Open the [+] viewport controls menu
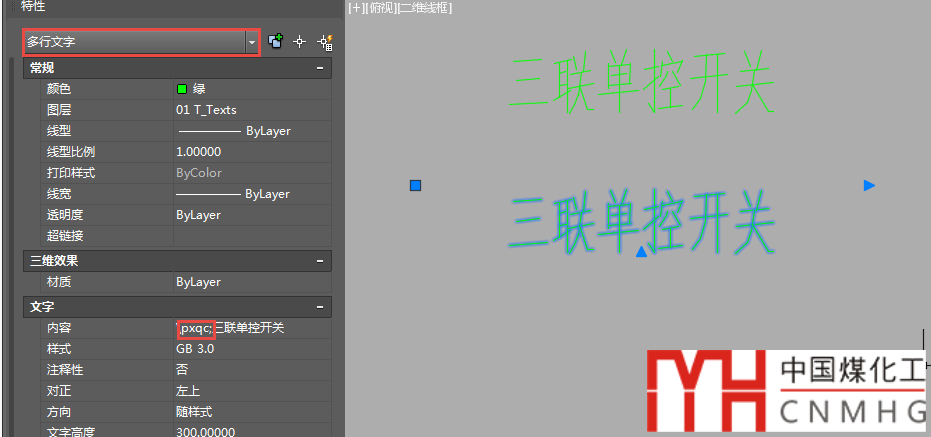The width and height of the screenshot is (931, 437). [x=354, y=8]
